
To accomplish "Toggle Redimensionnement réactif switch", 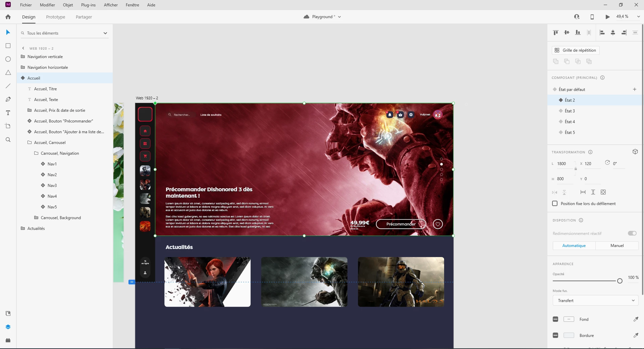I will [632, 233].
